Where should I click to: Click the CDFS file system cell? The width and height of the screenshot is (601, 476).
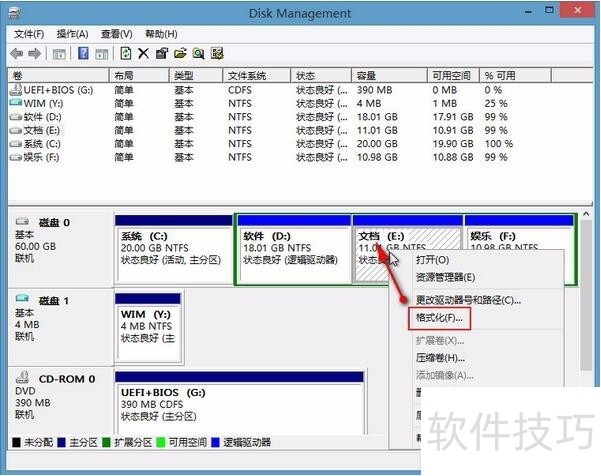[x=240, y=90]
